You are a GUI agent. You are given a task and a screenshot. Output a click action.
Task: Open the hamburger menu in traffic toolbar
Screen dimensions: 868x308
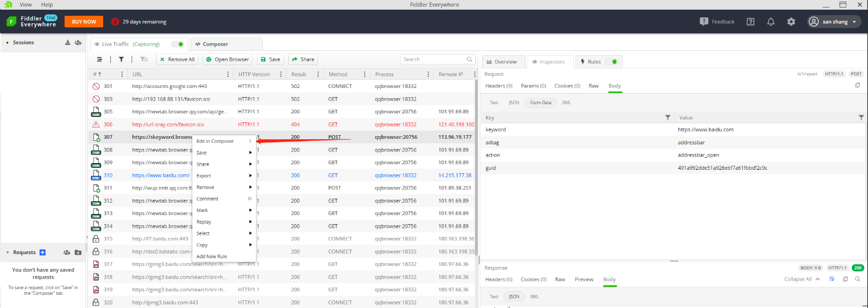tap(100, 59)
